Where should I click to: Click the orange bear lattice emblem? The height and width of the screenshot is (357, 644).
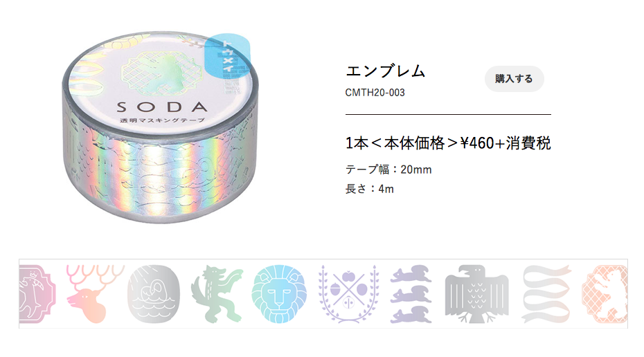tap(605, 294)
